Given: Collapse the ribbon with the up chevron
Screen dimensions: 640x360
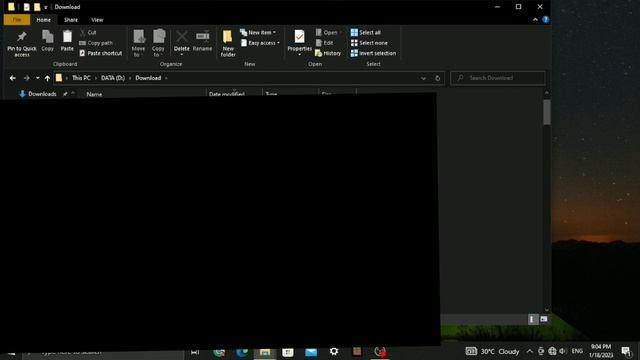Looking at the screenshot, I should click(535, 20).
